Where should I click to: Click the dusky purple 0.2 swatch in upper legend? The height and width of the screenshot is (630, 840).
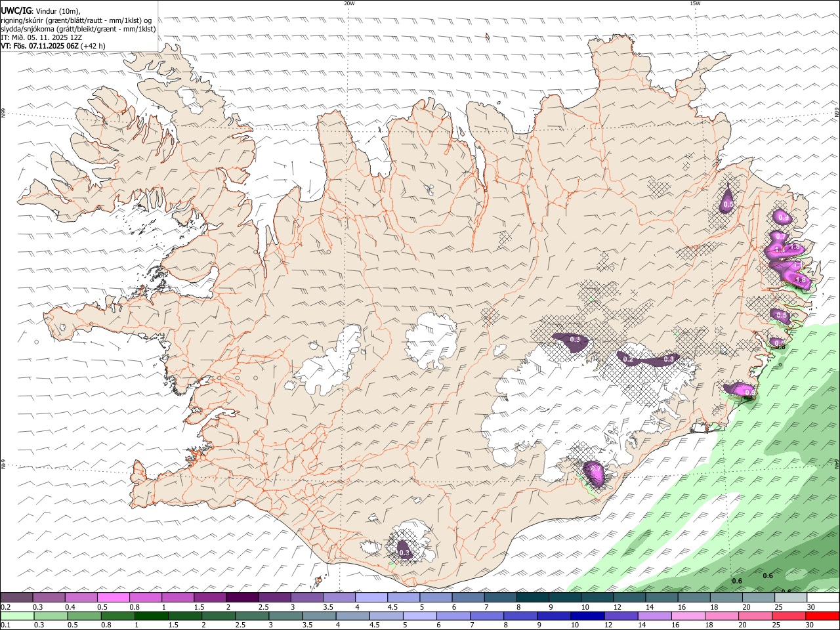16,598
